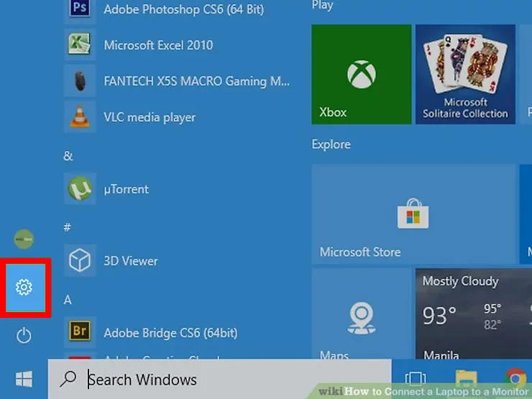Click the Play group heading
Viewport: 532px width, 399px height.
coord(322,5)
